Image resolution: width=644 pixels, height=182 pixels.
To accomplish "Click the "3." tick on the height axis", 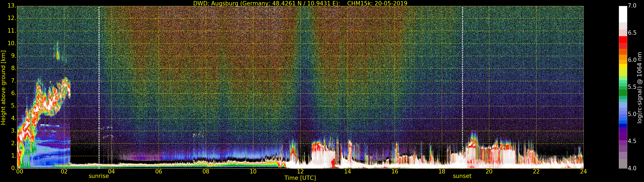I will 14,131.
